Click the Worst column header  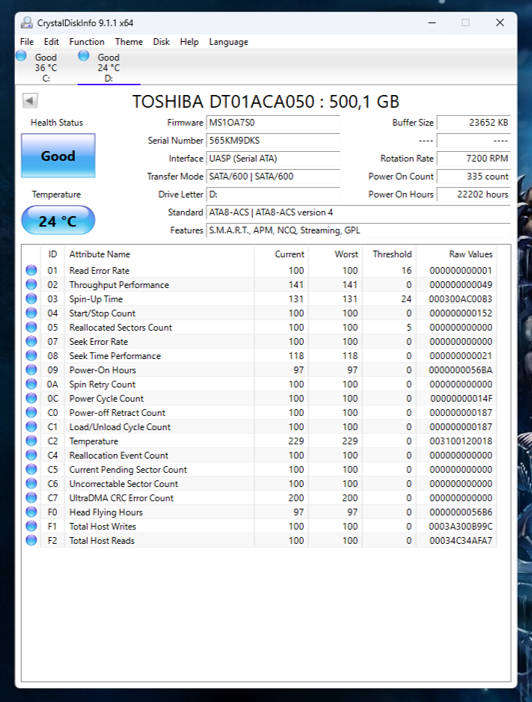(x=335, y=254)
